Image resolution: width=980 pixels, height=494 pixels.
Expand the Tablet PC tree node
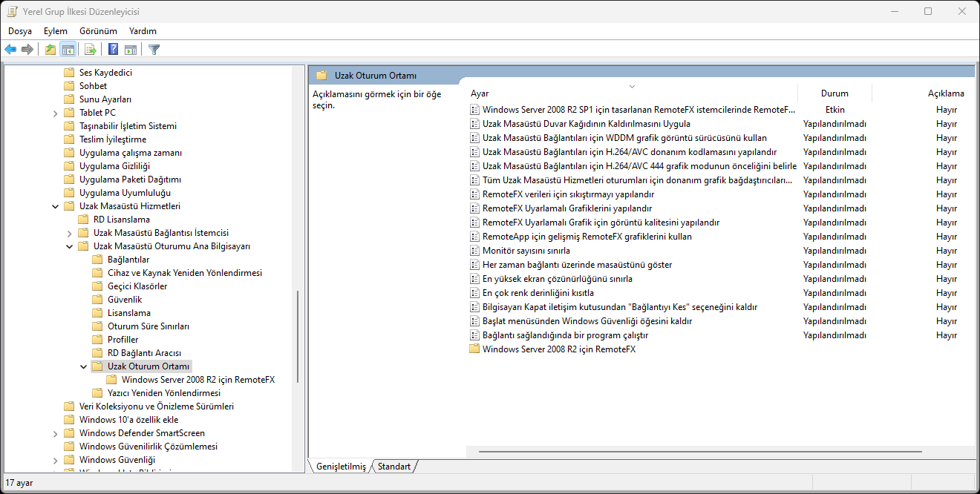pyautogui.click(x=56, y=113)
